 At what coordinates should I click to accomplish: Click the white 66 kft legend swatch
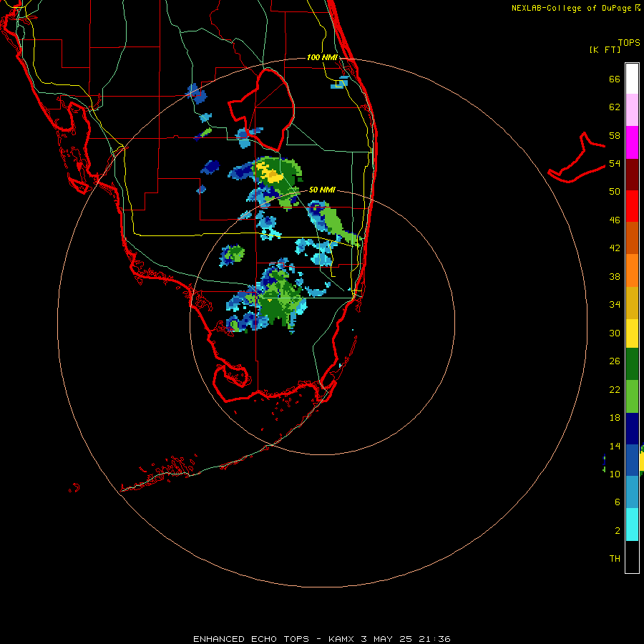(x=632, y=79)
